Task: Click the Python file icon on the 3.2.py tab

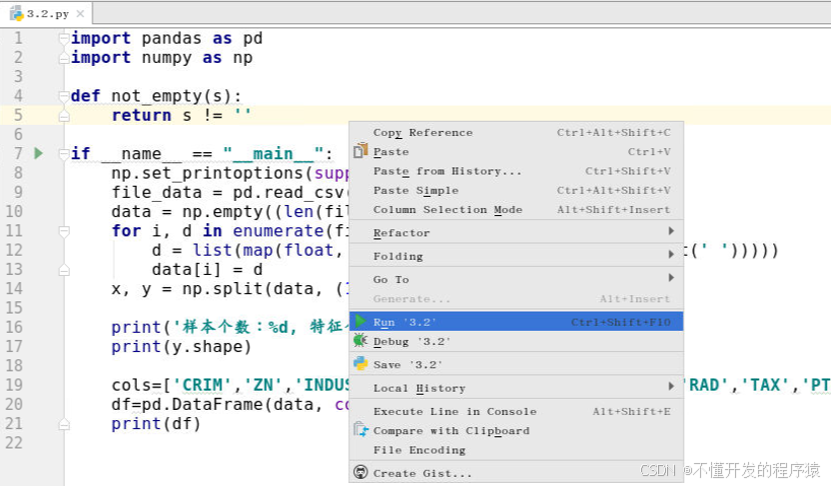Action: point(17,13)
